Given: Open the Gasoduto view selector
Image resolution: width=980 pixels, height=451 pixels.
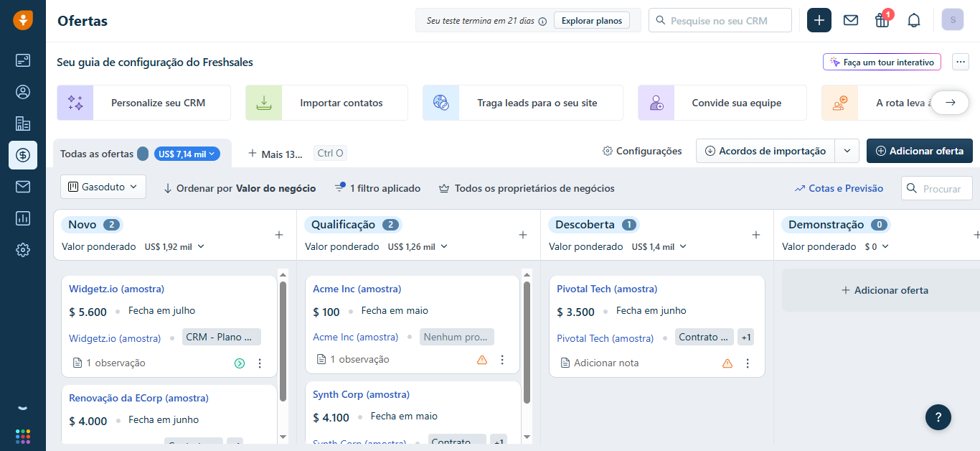Looking at the screenshot, I should coord(103,186).
